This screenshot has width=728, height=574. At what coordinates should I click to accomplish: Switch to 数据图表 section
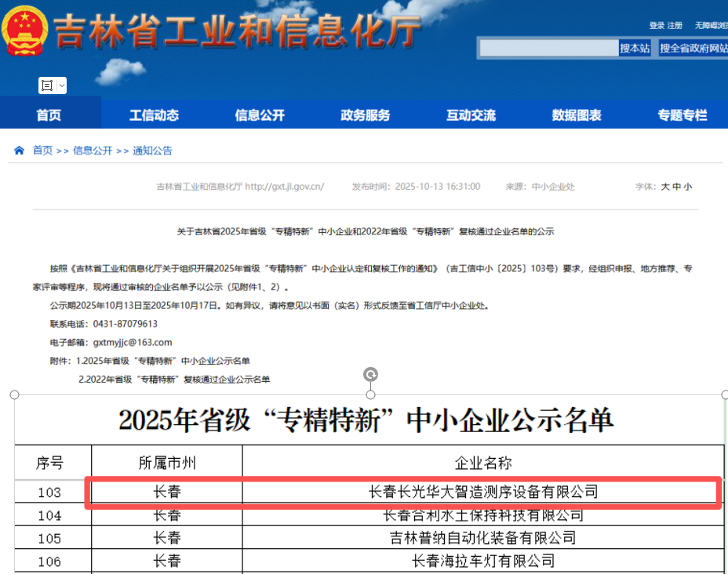[577, 115]
